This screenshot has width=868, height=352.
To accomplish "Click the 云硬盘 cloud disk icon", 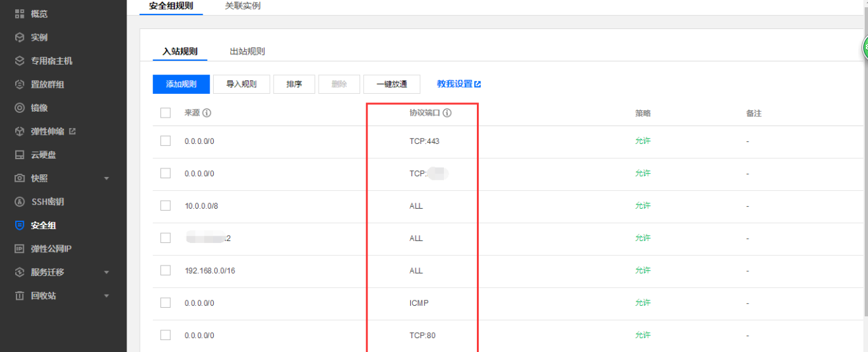I will pyautogui.click(x=20, y=155).
